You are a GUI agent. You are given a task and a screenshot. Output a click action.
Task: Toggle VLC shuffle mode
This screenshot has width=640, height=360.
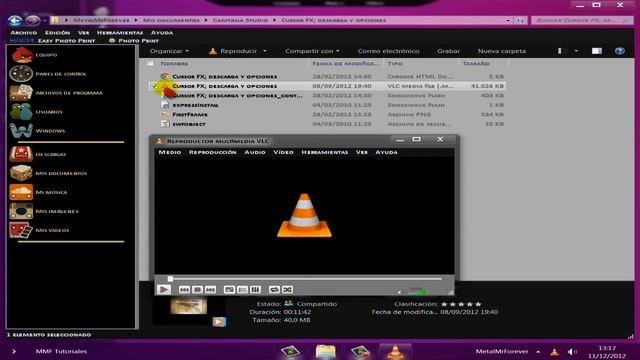pyautogui.click(x=287, y=289)
